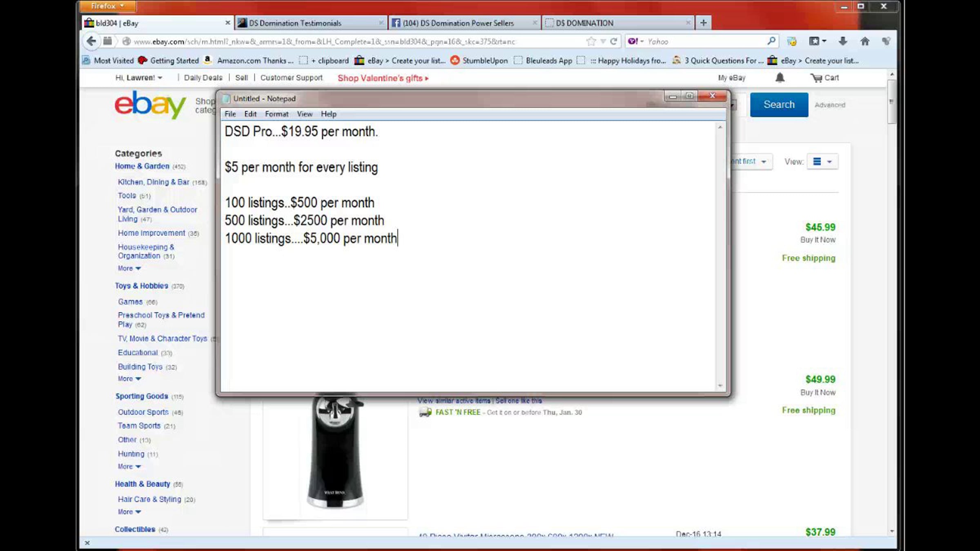Screen dimensions: 980x551
Task: Expand the View list-style dropdown
Action: click(822, 162)
